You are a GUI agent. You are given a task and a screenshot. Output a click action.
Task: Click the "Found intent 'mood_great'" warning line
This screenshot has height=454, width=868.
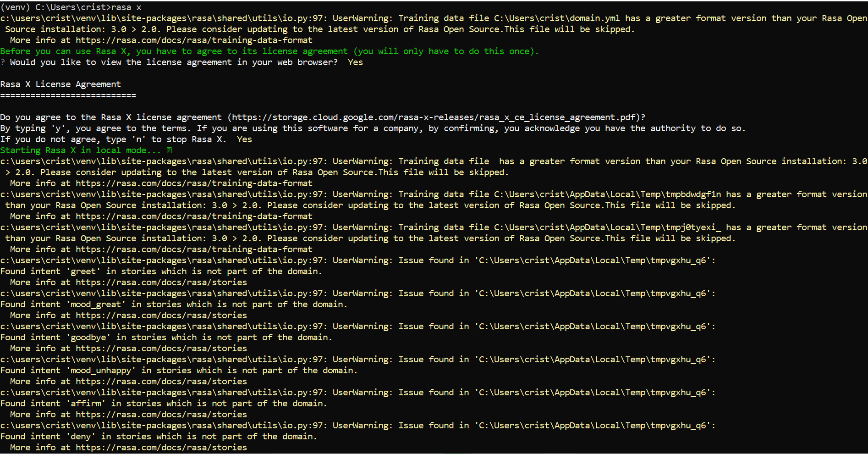(174, 305)
